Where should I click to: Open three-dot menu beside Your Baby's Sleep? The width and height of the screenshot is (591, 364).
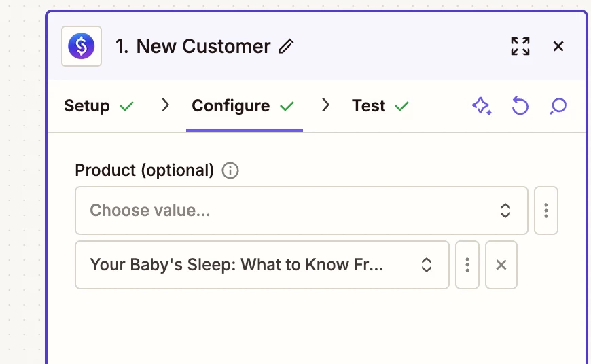pos(467,265)
